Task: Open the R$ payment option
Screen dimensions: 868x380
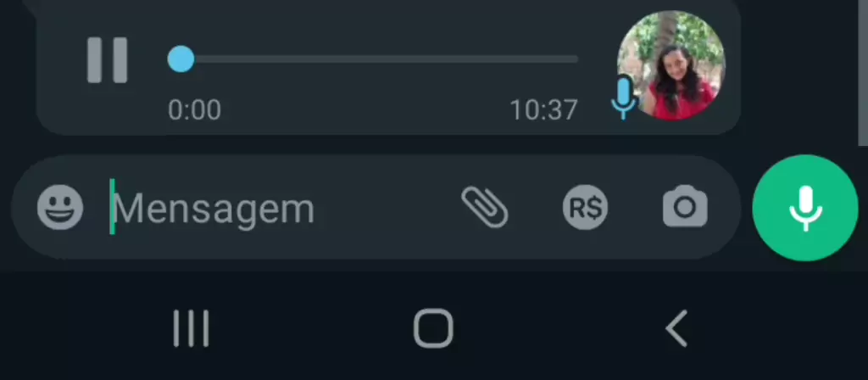Action: click(x=585, y=207)
